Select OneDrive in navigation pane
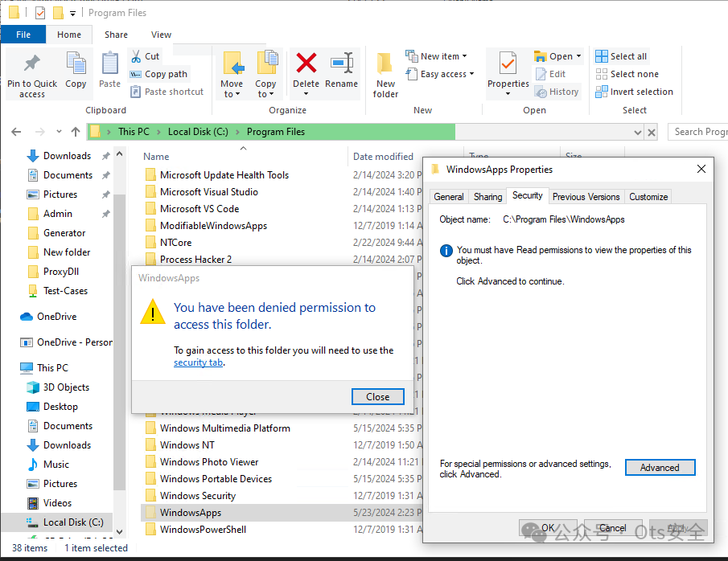Image resolution: width=728 pixels, height=561 pixels. click(56, 317)
